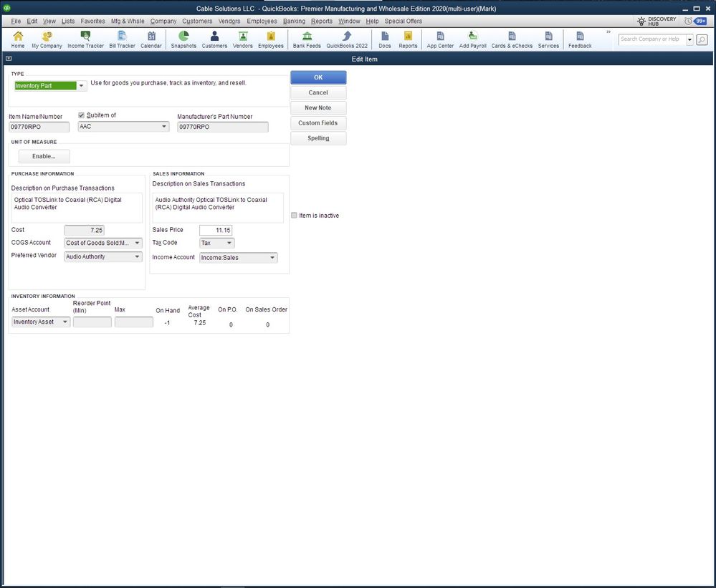Click Enable unit of measure button
Screen dimensions: 716x588
coord(44,156)
